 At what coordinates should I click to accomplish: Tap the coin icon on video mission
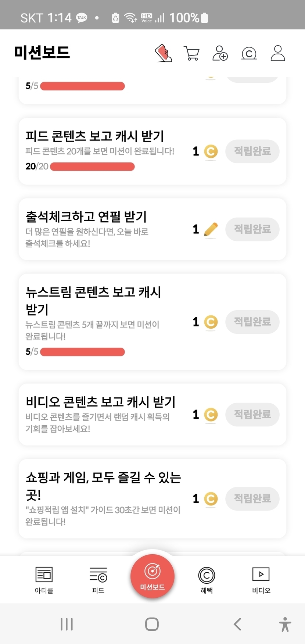pyautogui.click(x=211, y=415)
